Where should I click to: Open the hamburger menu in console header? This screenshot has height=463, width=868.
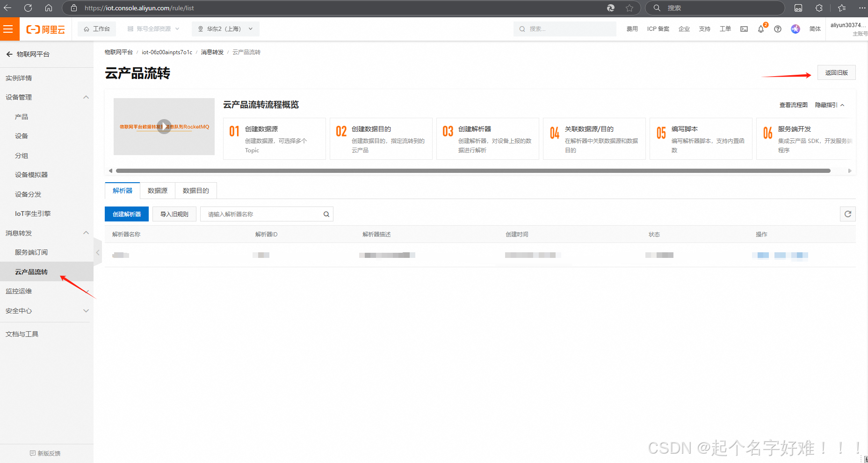point(8,29)
